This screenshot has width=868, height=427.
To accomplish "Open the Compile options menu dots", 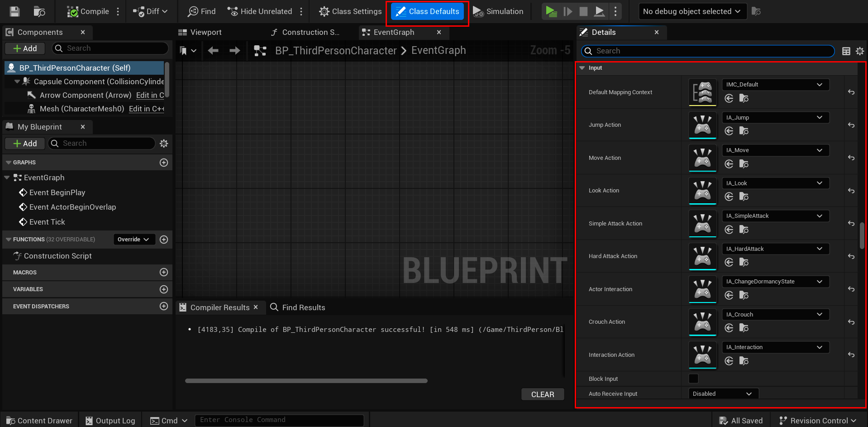I will point(118,11).
